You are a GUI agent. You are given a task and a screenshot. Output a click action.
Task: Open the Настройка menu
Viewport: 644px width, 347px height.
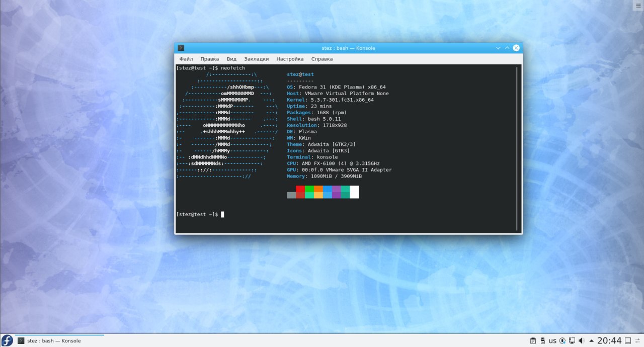pyautogui.click(x=290, y=59)
